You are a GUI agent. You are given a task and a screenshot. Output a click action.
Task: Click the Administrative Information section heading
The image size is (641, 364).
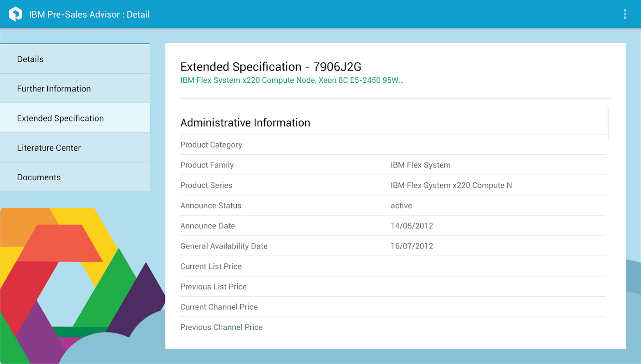tap(245, 123)
